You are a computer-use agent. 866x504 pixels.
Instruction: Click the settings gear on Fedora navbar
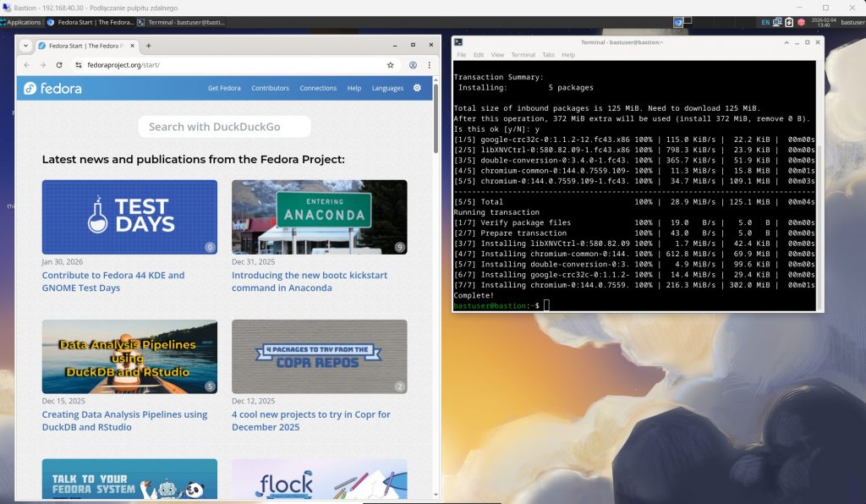click(417, 88)
